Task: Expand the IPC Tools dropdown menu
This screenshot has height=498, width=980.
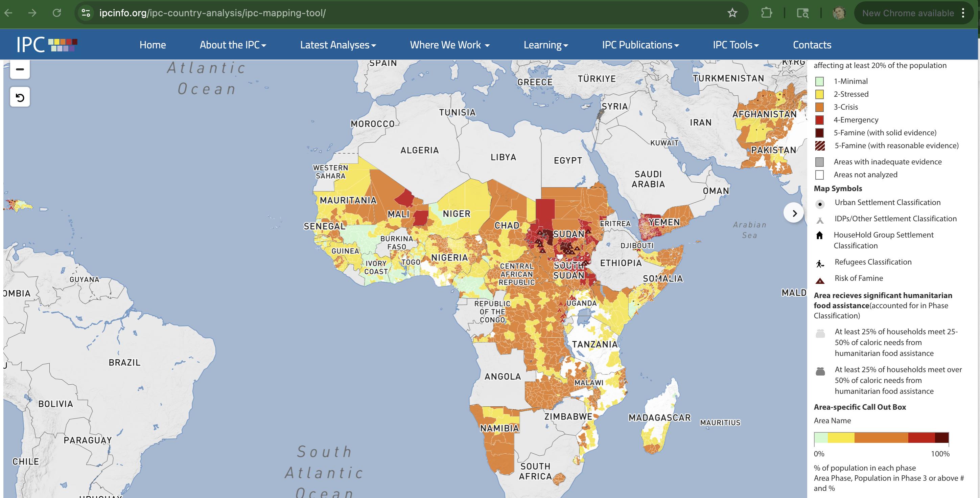Action: tap(736, 45)
